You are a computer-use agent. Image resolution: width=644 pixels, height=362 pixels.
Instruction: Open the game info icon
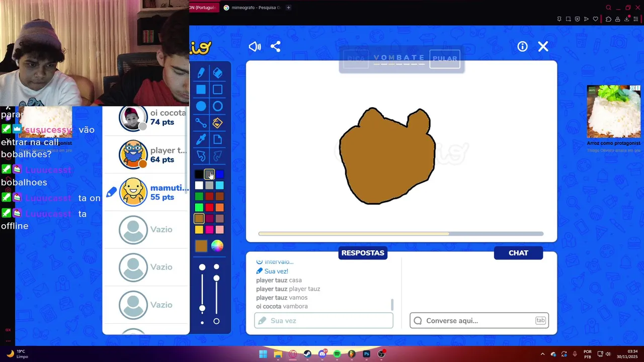click(x=522, y=47)
